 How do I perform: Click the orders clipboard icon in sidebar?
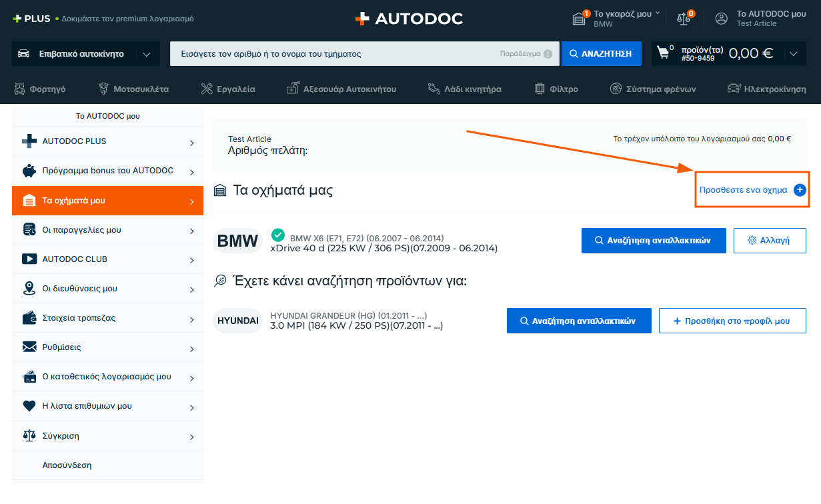coord(29,230)
